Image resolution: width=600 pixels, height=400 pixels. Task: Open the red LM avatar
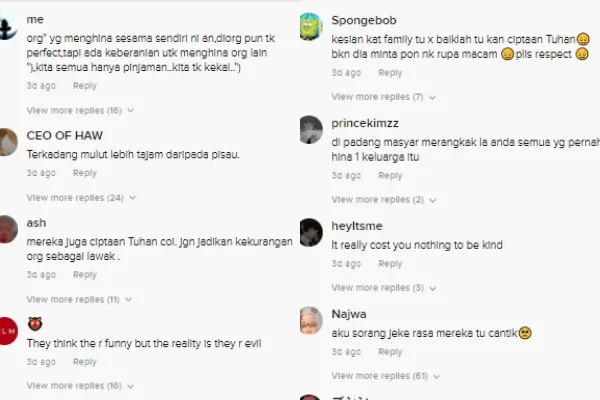8,331
